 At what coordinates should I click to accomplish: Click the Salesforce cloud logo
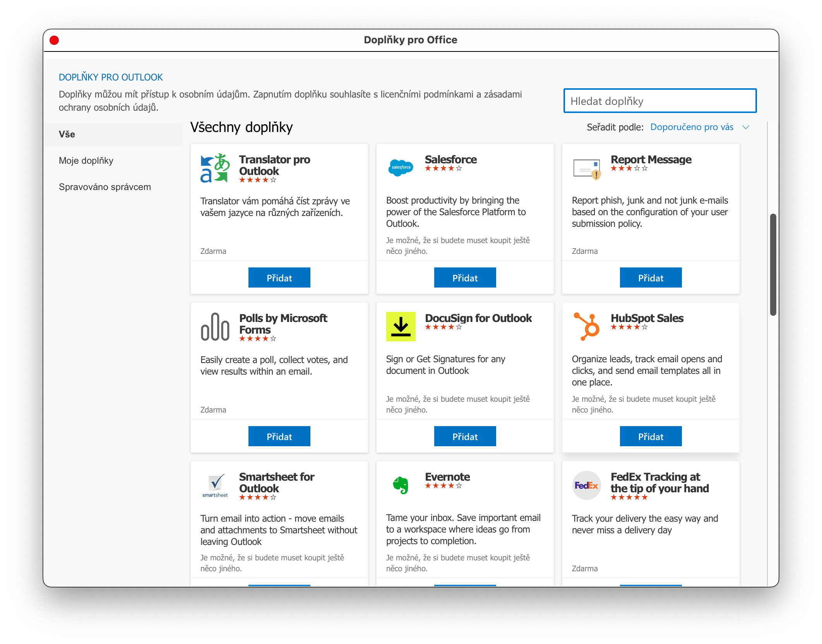click(401, 168)
